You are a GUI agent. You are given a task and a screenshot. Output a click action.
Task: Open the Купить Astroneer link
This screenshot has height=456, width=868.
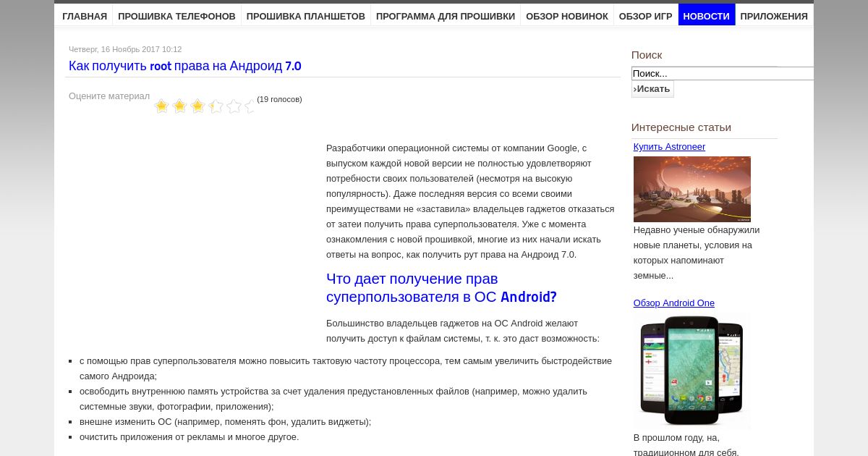(669, 147)
